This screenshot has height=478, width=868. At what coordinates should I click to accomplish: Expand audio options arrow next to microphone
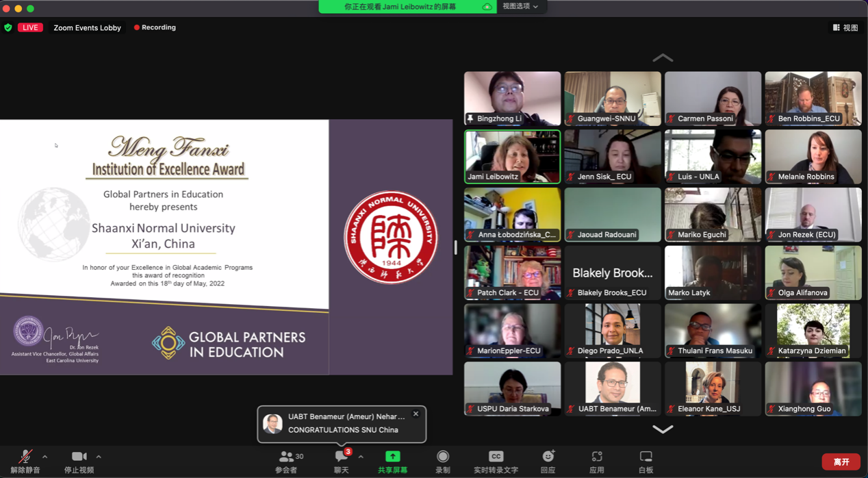click(x=45, y=457)
